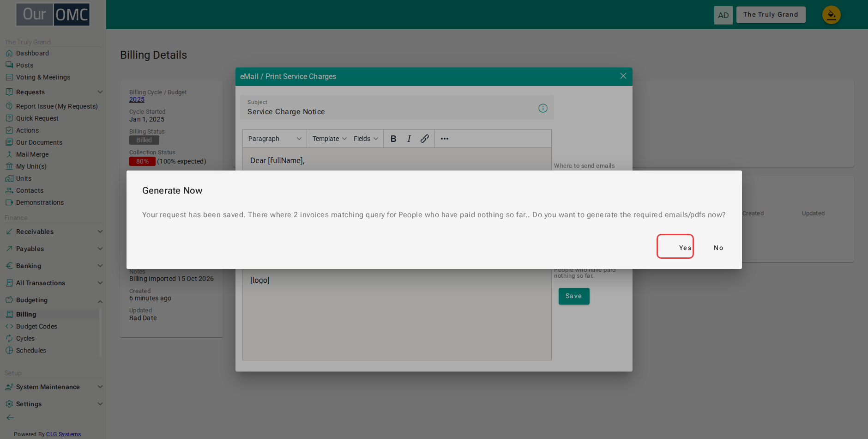Click the Dashboard home icon
Image resolution: width=868 pixels, height=439 pixels.
(9, 53)
